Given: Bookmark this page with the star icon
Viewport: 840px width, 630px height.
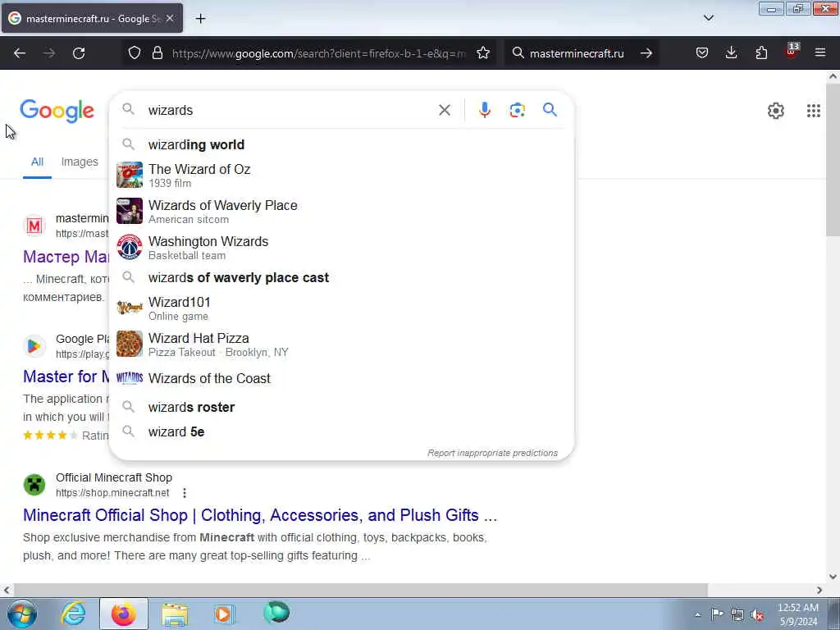Looking at the screenshot, I should point(483,53).
